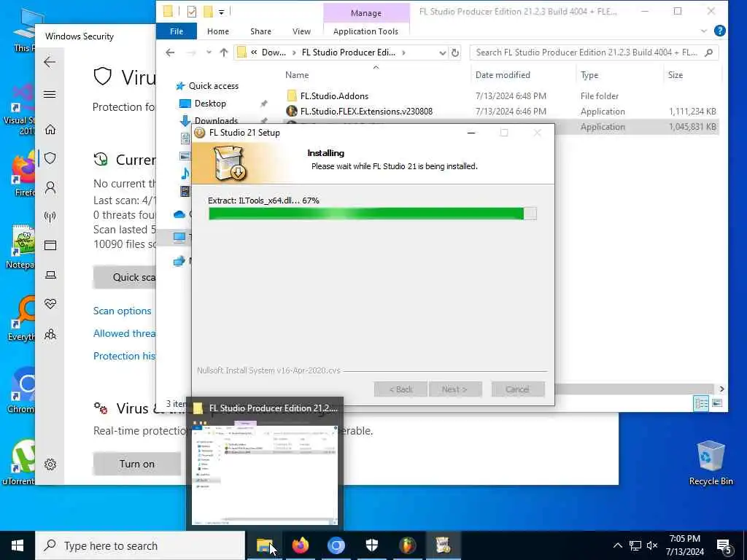Image resolution: width=747 pixels, height=560 pixels.
Task: Open the Protection history link
Action: click(x=124, y=356)
